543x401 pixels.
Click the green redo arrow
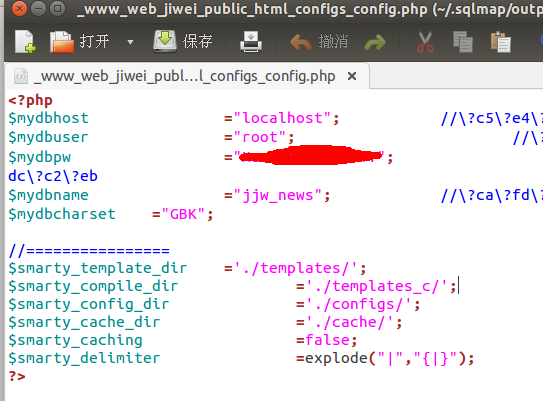(375, 43)
